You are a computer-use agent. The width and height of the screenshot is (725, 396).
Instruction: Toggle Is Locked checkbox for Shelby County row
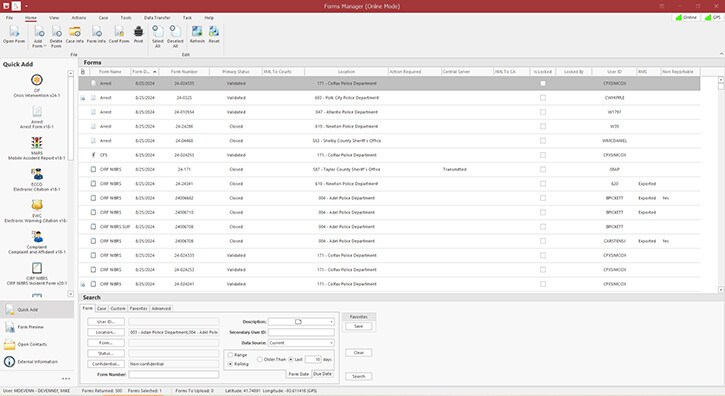coord(543,141)
